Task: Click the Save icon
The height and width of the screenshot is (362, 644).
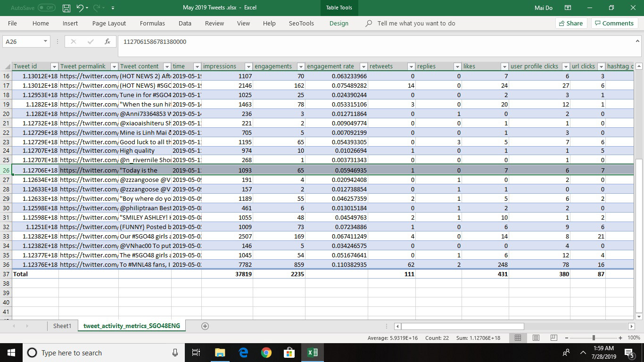Action: coord(66,8)
